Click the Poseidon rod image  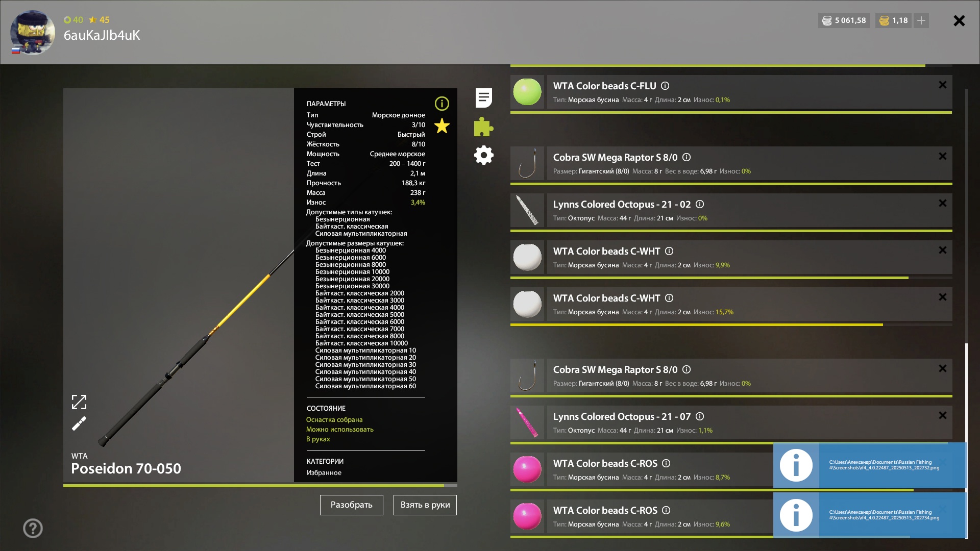197,347
